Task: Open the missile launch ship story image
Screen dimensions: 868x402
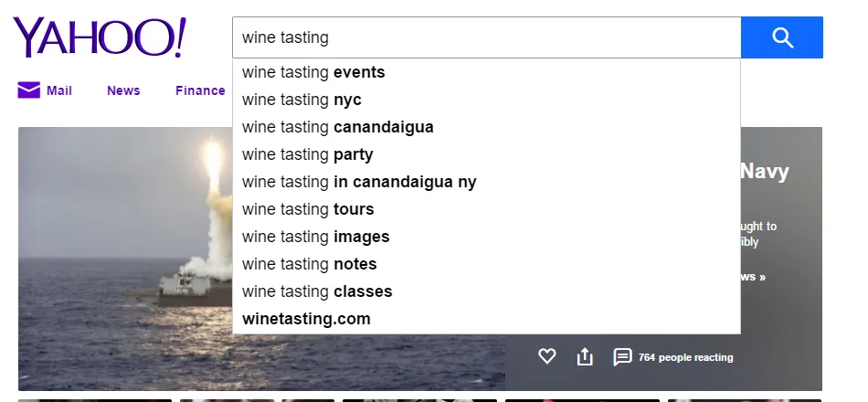Action: pyautogui.click(x=125, y=259)
